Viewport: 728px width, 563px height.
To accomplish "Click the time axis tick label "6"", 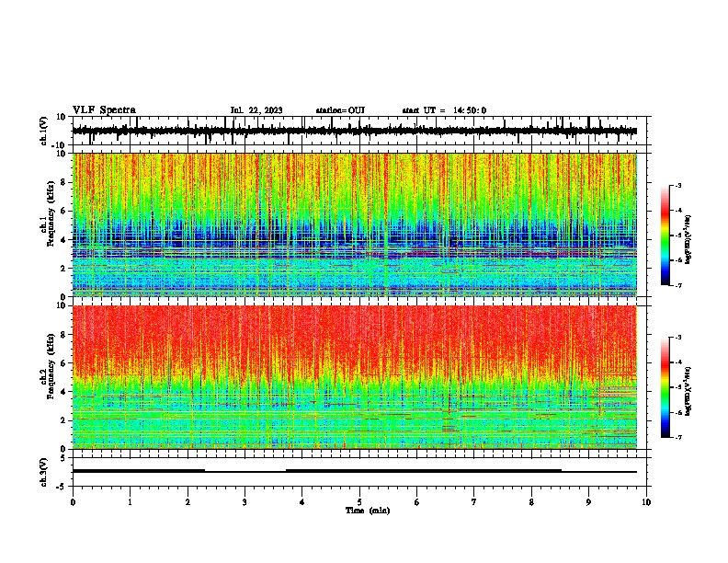I will pos(417,502).
